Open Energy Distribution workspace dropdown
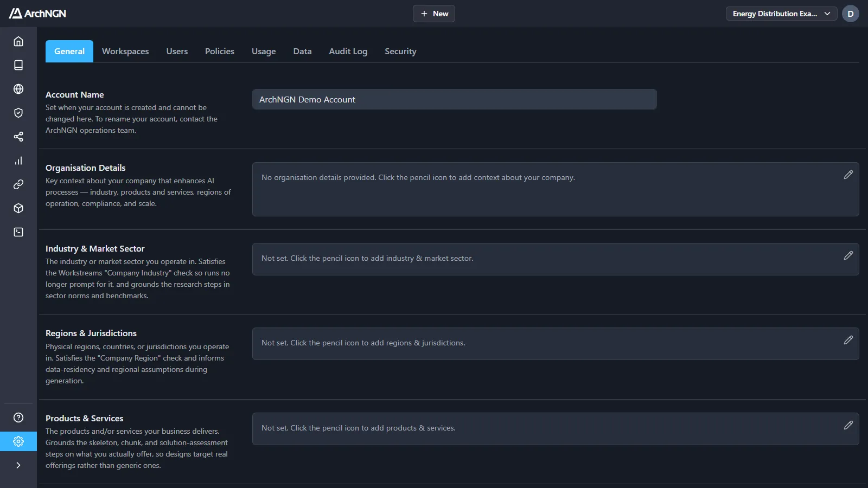 point(782,14)
